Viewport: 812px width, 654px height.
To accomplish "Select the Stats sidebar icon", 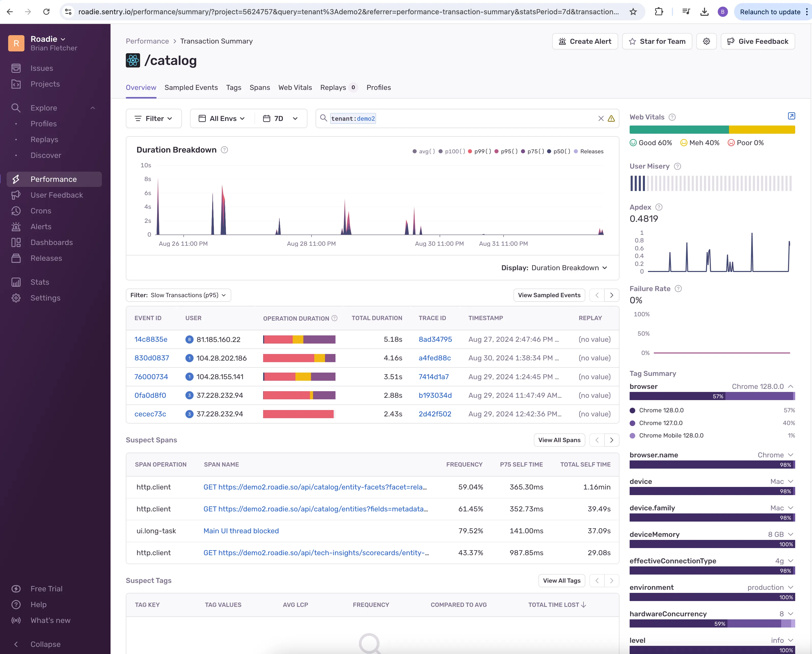I will click(16, 282).
